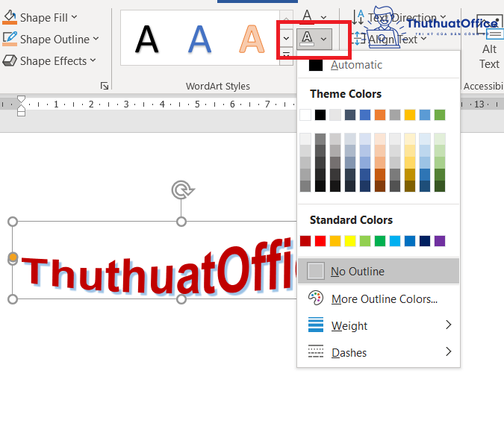Select the orange theme color swatch
504x444 pixels.
[380, 115]
